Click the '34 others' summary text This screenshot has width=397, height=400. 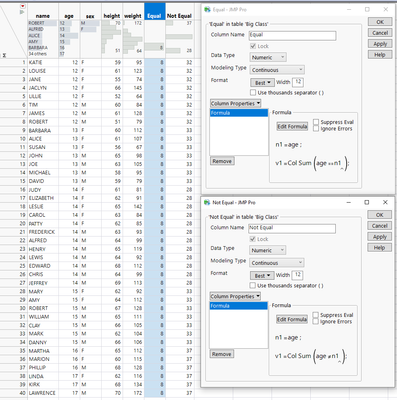38,54
